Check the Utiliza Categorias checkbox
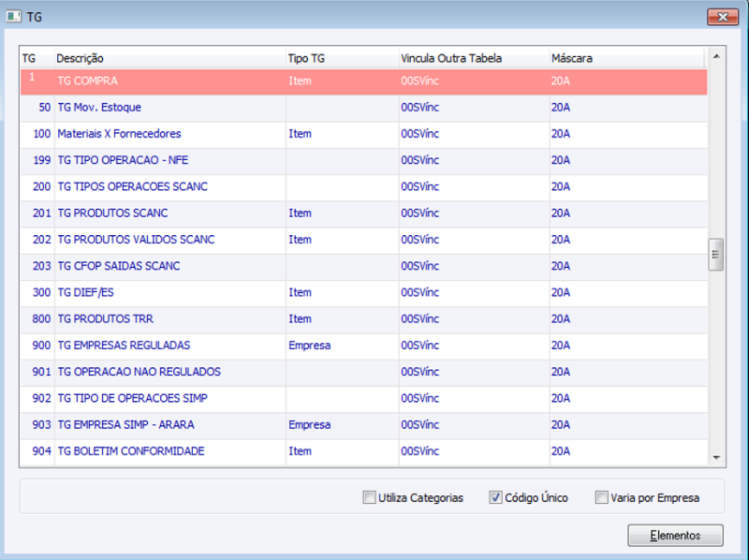The image size is (749, 560). [x=369, y=497]
